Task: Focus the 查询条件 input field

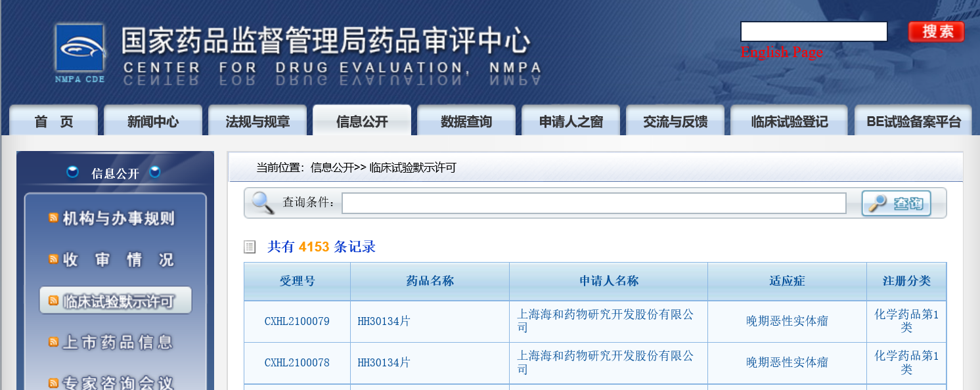Action: pos(594,204)
